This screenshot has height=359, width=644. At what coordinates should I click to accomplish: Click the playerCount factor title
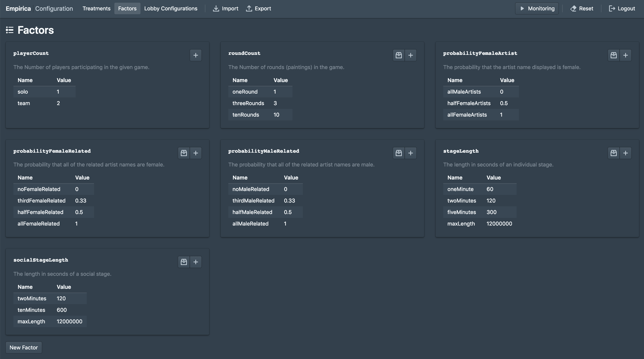(x=31, y=53)
